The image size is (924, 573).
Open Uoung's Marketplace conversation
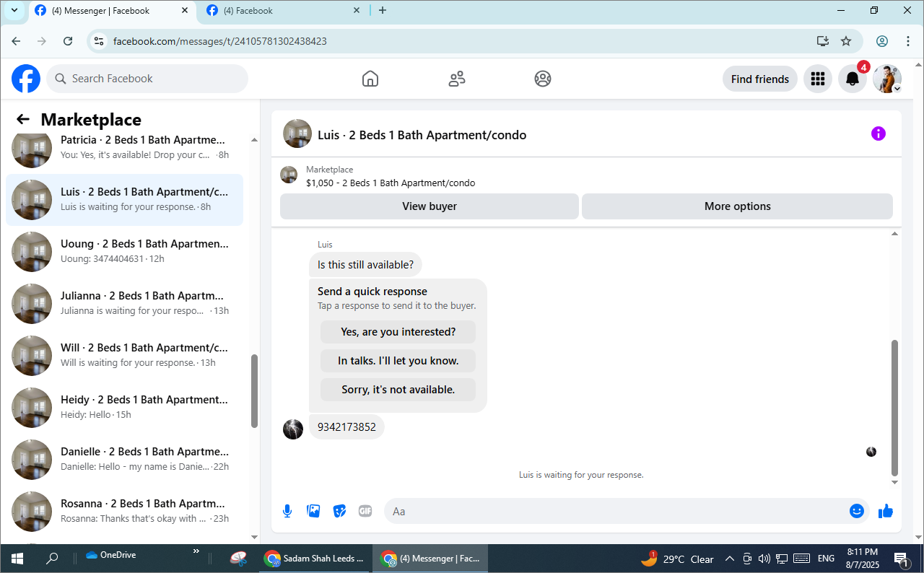point(124,252)
